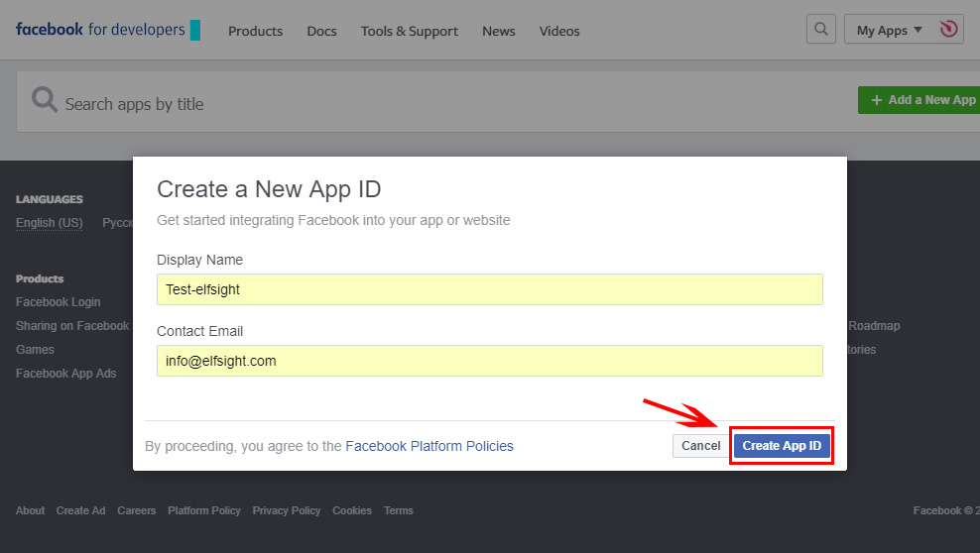Click the Contact Email label

pos(200,331)
